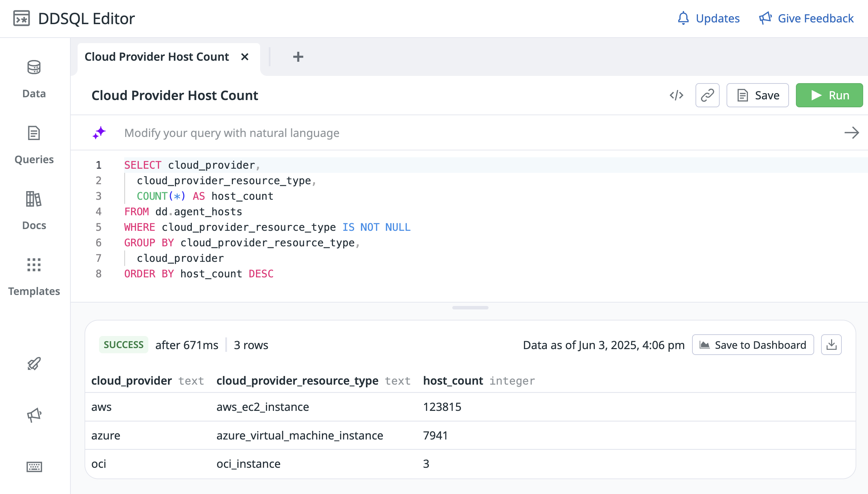Viewport: 868px width, 494px height.
Task: Click oci_instance cell
Action: [x=248, y=464]
